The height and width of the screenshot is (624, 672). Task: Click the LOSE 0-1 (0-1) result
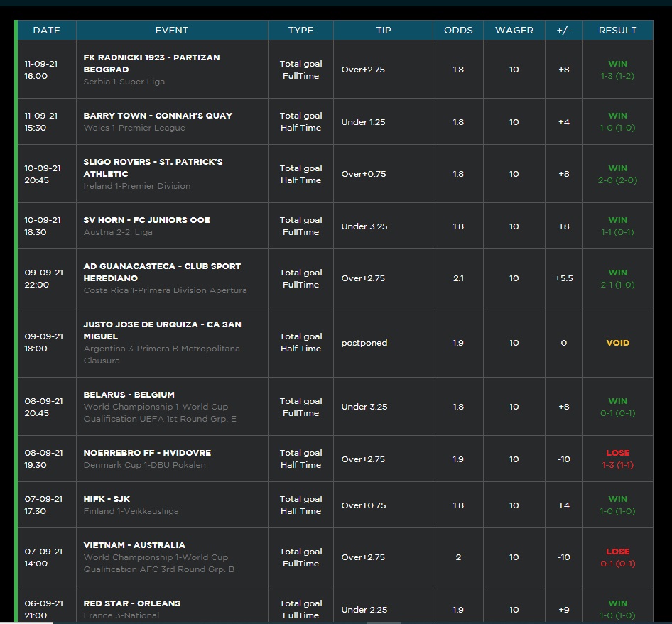point(617,557)
